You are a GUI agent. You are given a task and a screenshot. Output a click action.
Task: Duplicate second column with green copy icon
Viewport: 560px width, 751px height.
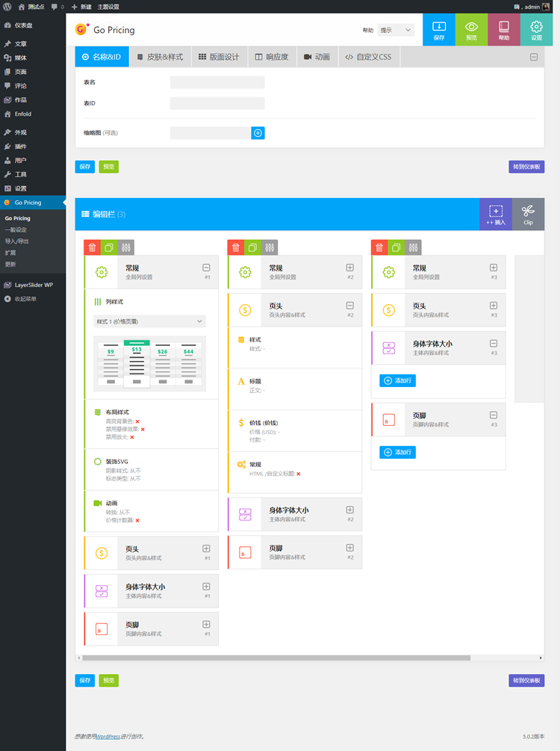tap(252, 247)
